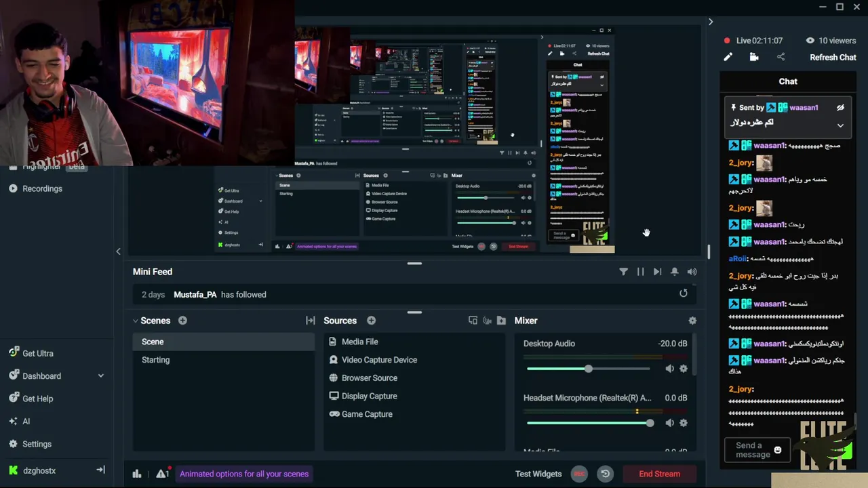
Task: Hide the pinned message from waasan1
Action: [x=840, y=108]
